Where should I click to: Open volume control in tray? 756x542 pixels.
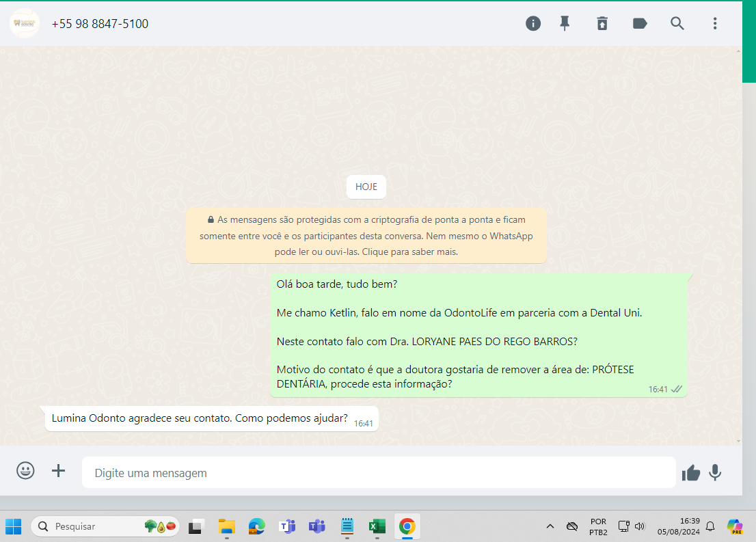640,526
